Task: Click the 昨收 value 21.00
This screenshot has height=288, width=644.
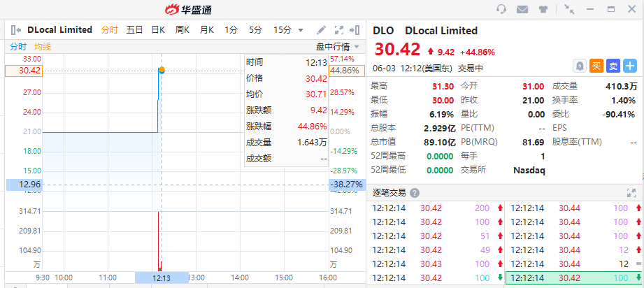Action: (533, 100)
